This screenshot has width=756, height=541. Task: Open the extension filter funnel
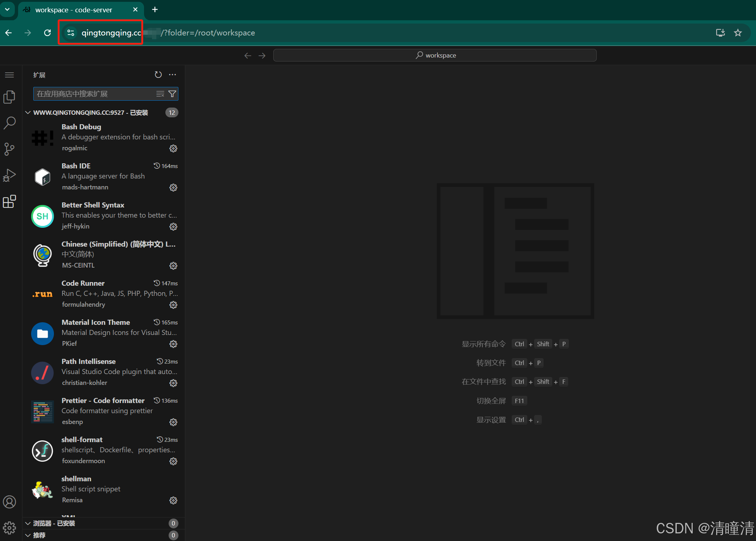(x=173, y=94)
